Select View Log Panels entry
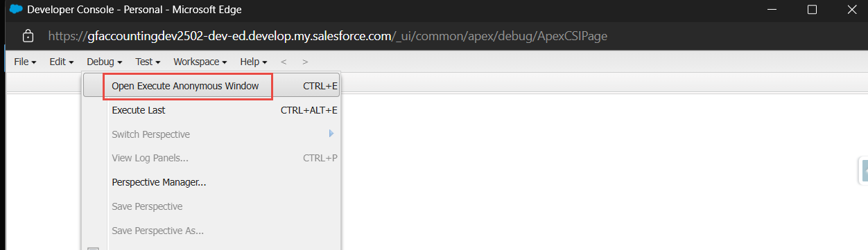Image resolution: width=868 pixels, height=250 pixels. coord(211,158)
